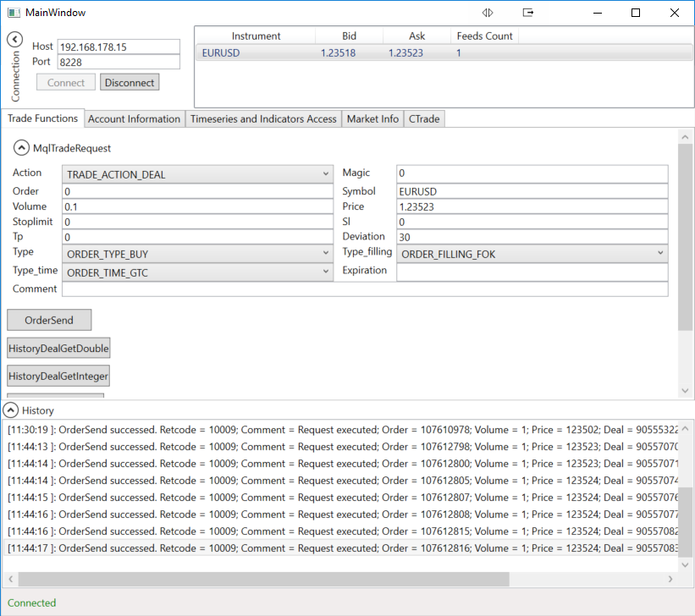Collapse the Connection panel arrow icon

click(14, 40)
